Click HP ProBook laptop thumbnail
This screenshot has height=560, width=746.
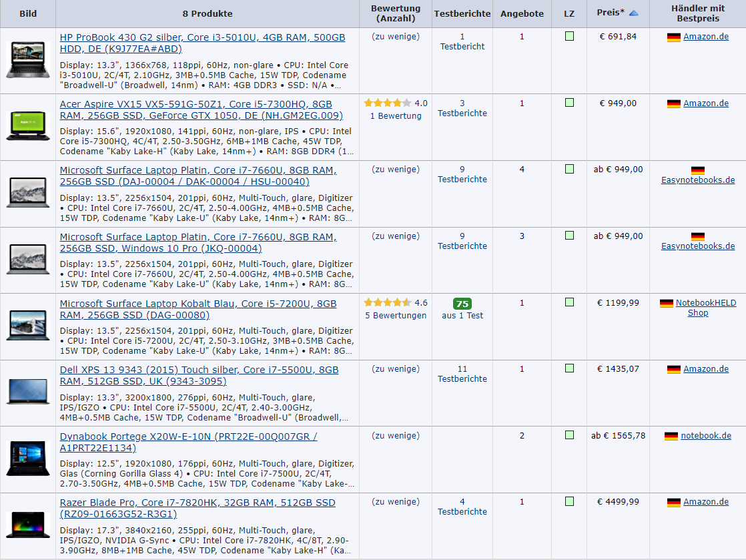[x=28, y=60]
